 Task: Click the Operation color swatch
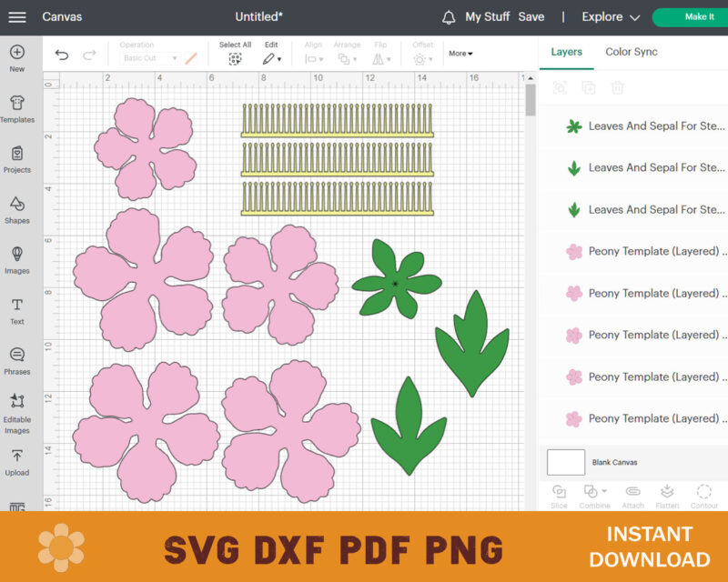189,56
